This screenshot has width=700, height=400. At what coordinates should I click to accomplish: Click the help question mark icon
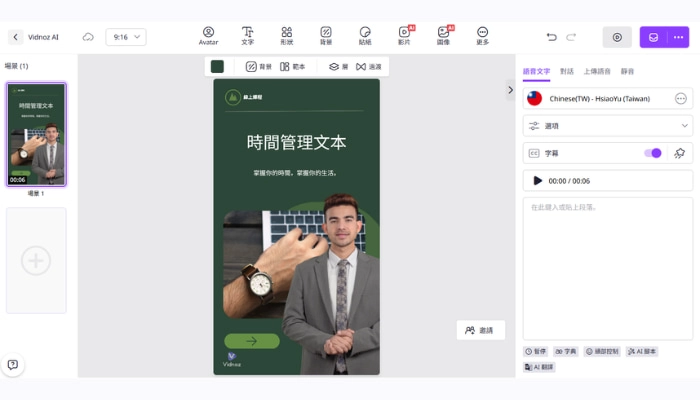coord(13,365)
